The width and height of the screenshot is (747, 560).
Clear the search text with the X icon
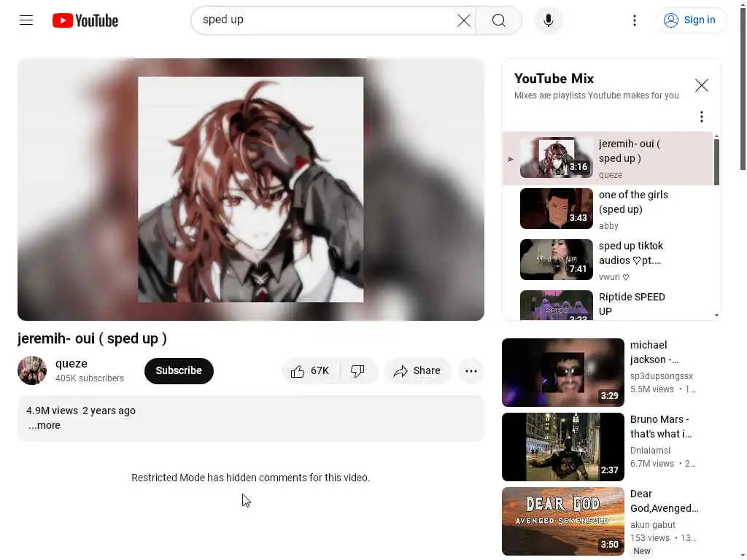coord(463,20)
